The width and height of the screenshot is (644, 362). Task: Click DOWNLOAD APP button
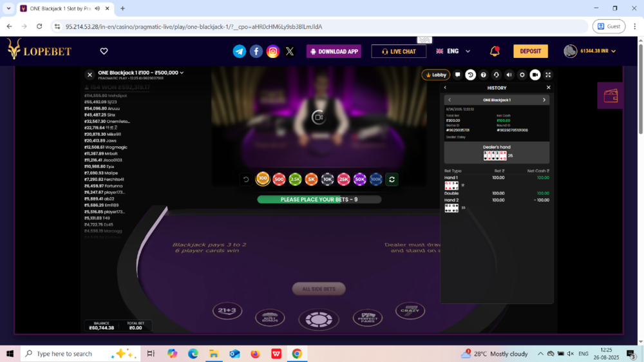[334, 52]
